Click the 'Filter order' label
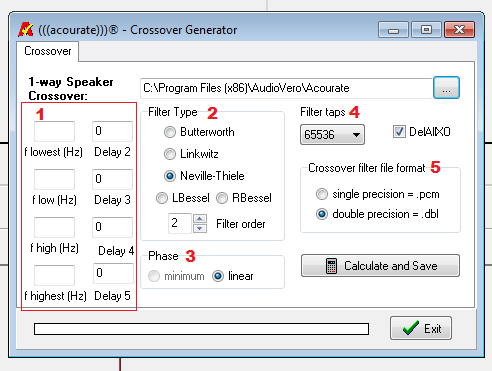Viewport: 492px width, 371px height. click(x=241, y=224)
